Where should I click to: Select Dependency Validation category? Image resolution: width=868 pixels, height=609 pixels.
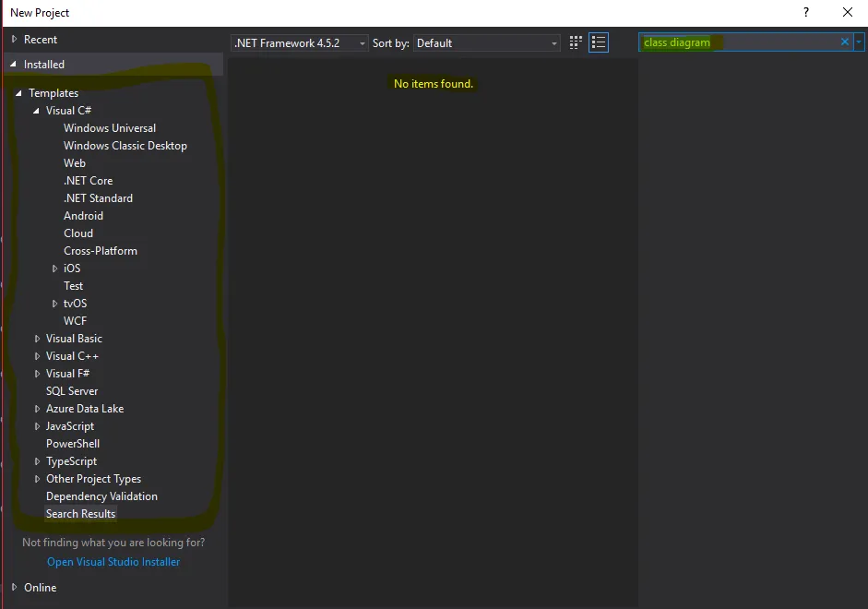click(x=101, y=496)
